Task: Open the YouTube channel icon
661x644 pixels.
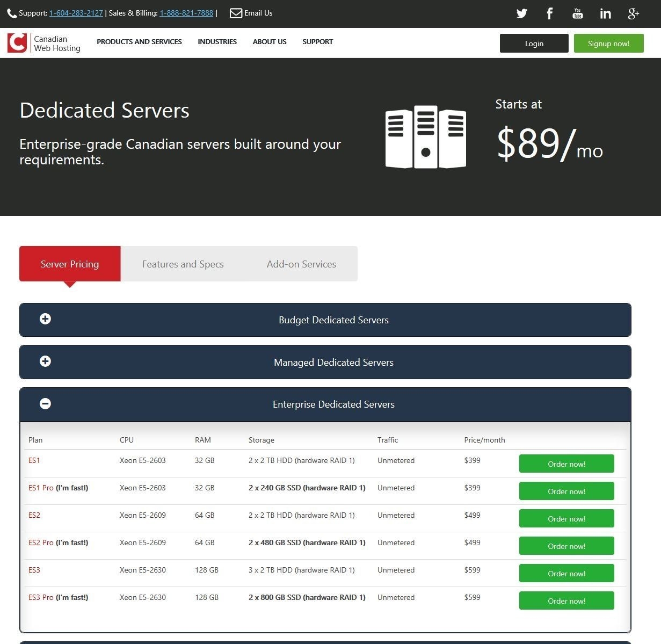Action: click(x=577, y=13)
